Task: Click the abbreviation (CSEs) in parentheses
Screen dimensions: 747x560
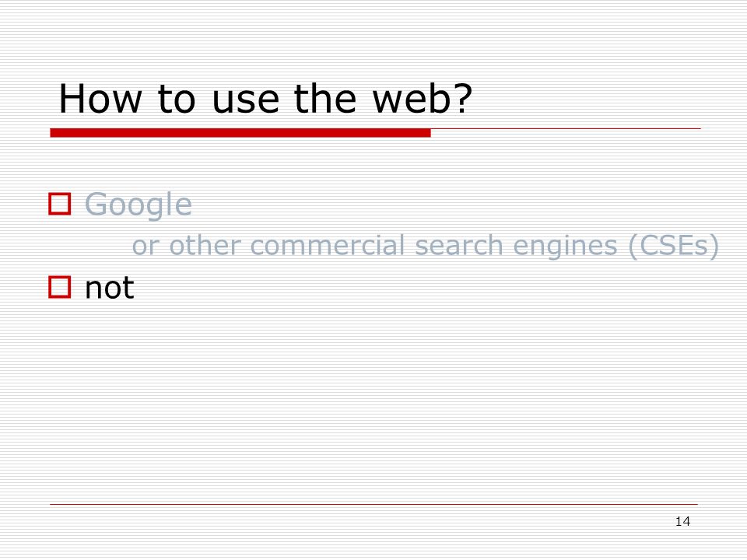Action: pos(674,247)
